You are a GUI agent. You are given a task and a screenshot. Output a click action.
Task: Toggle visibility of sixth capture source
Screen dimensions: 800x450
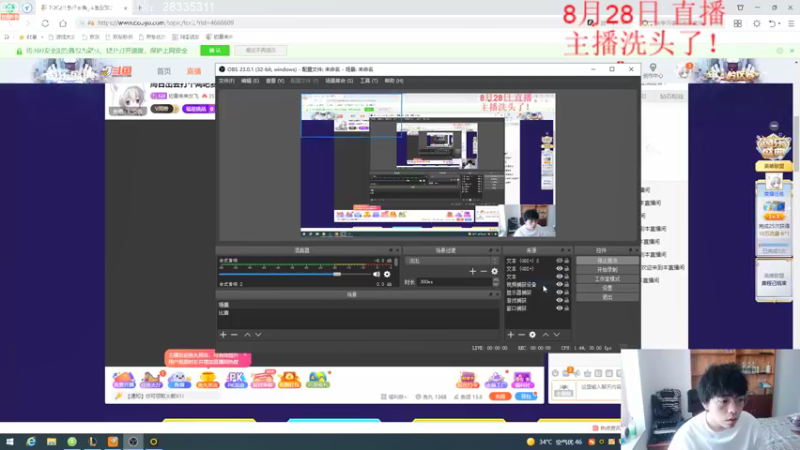click(x=559, y=300)
